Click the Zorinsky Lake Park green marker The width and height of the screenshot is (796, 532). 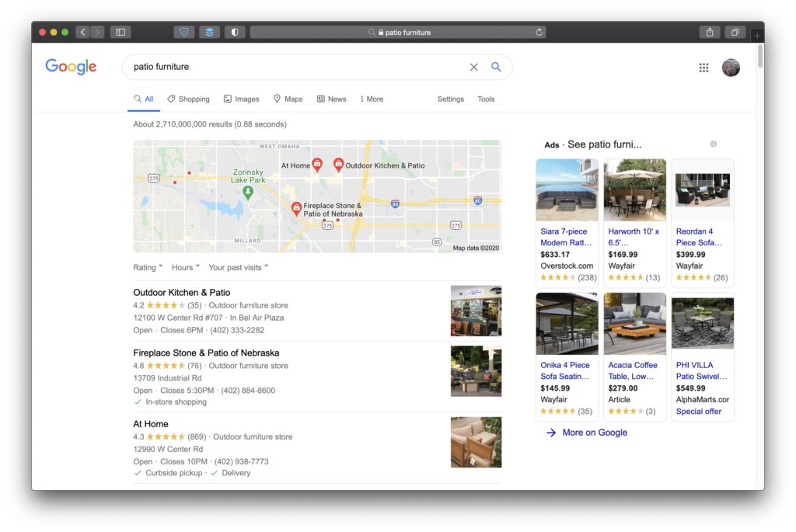pyautogui.click(x=248, y=192)
